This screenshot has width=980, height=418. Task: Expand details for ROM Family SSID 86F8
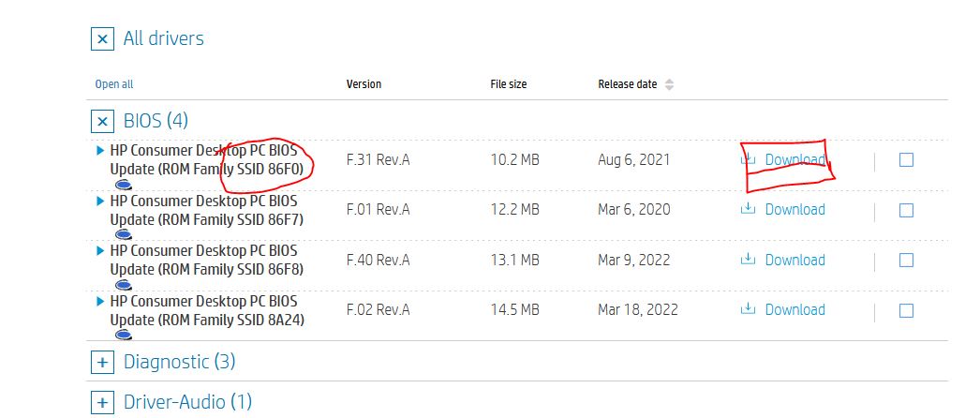(x=101, y=251)
